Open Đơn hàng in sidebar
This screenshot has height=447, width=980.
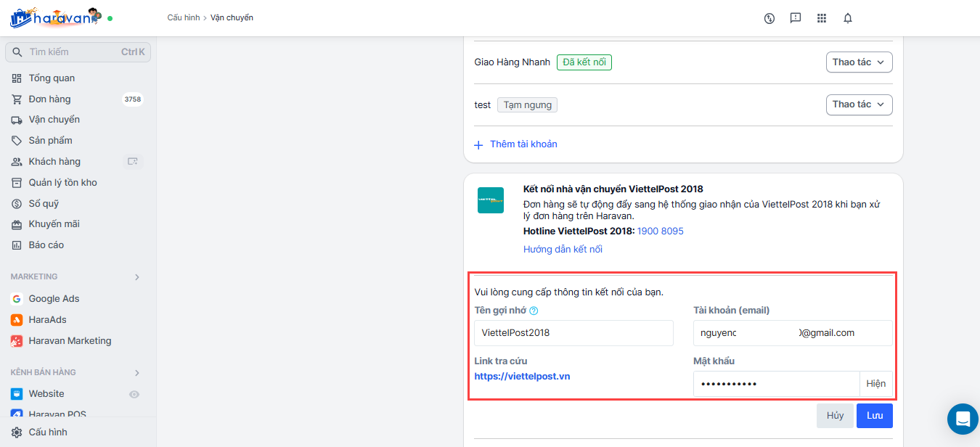[49, 99]
